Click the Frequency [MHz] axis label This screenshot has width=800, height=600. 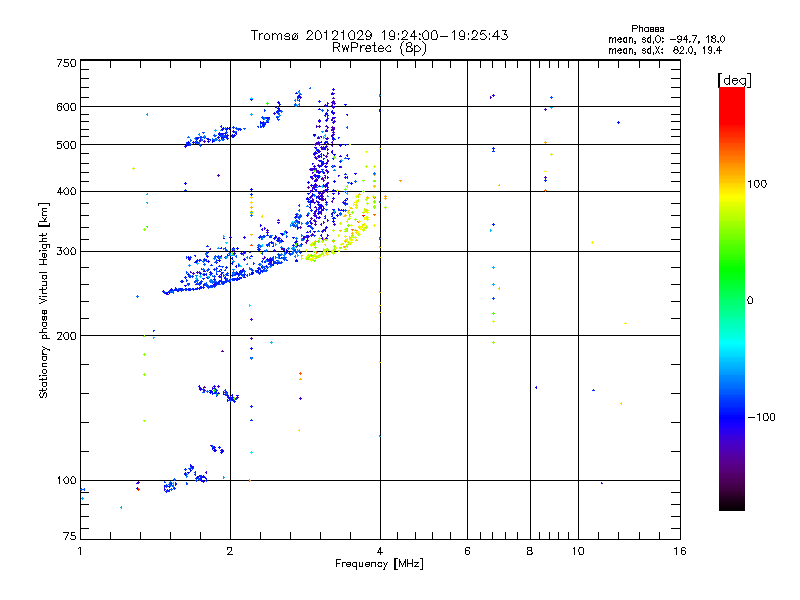point(379,564)
